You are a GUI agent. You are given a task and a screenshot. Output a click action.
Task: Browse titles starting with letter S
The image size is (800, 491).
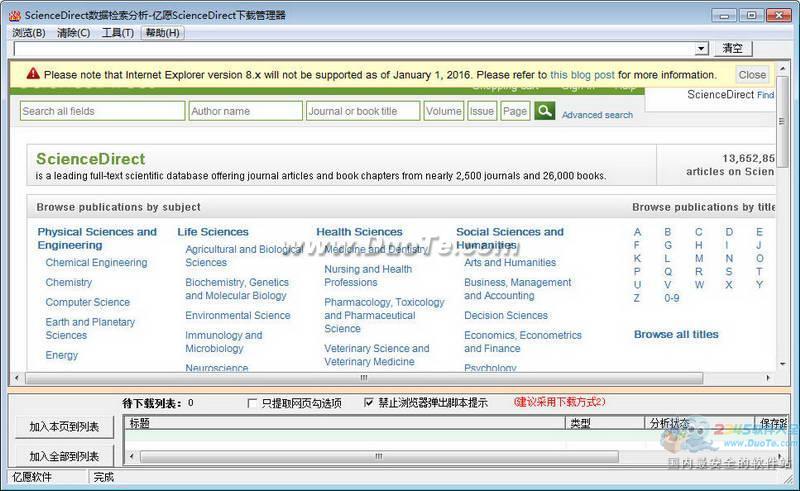point(729,272)
